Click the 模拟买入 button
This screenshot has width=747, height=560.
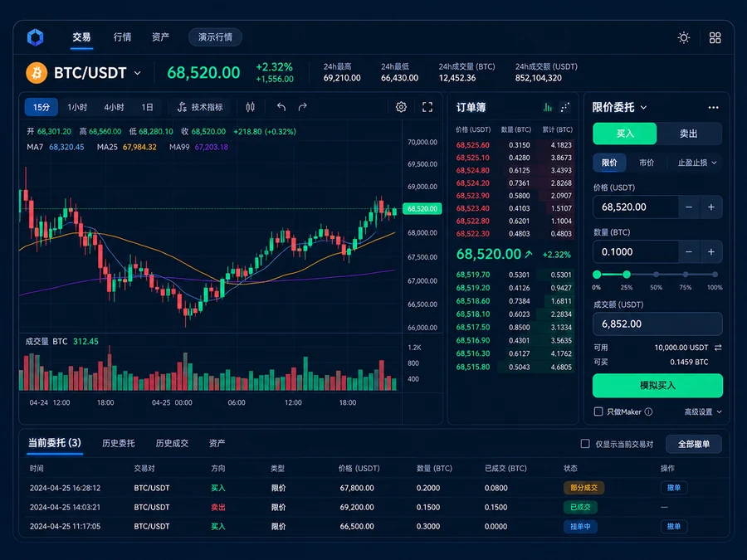pyautogui.click(x=657, y=385)
